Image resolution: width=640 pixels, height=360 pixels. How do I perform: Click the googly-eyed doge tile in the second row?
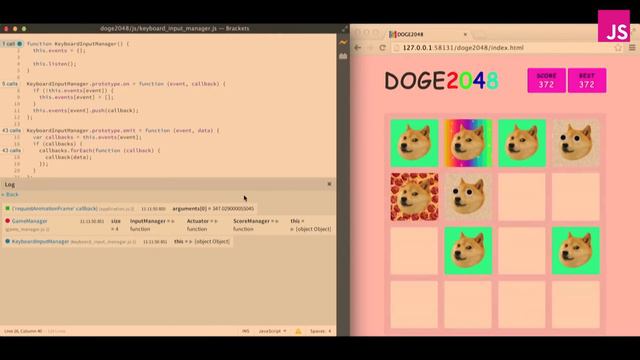coord(468,197)
